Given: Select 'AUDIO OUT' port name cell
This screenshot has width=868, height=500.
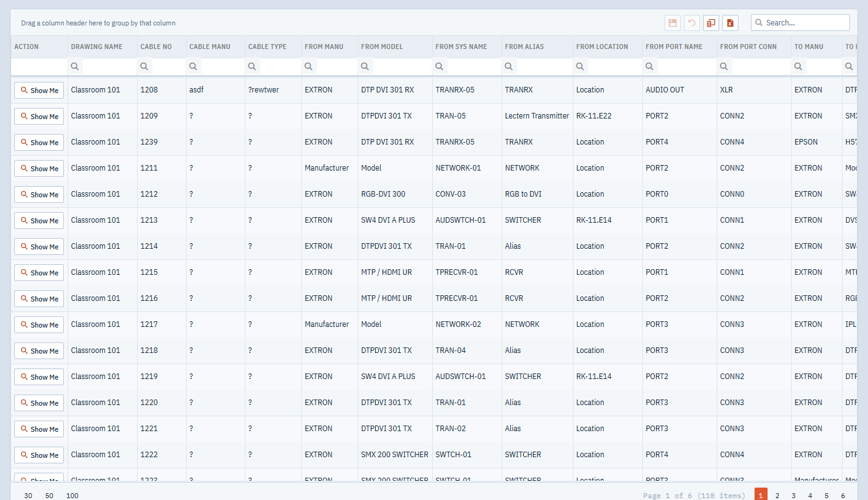Looking at the screenshot, I should click(680, 90).
